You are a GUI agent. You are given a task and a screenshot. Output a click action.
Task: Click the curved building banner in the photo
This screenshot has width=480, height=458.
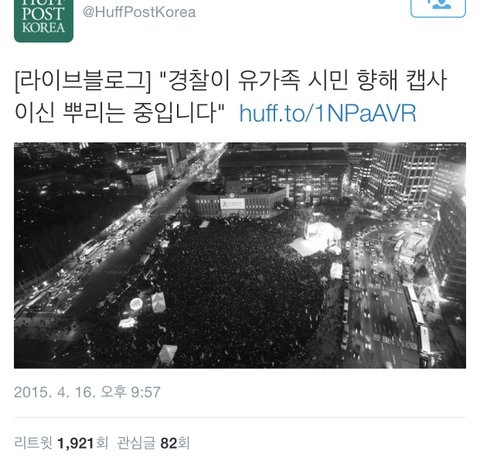(x=233, y=203)
